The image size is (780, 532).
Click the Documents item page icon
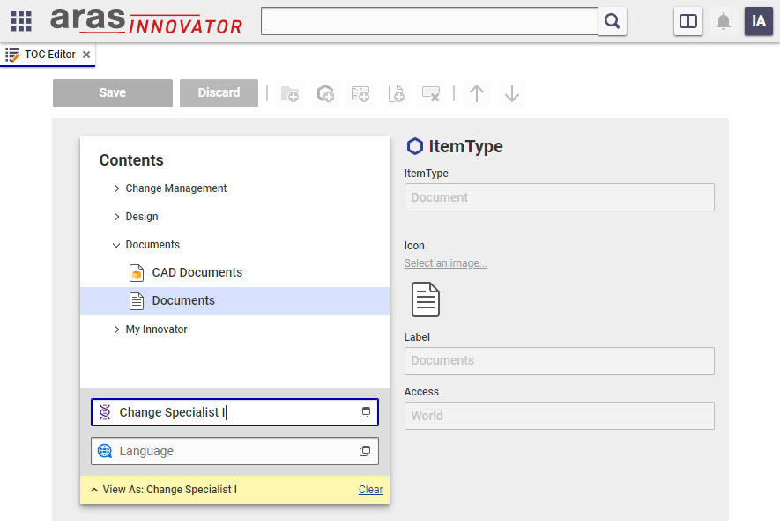point(137,301)
